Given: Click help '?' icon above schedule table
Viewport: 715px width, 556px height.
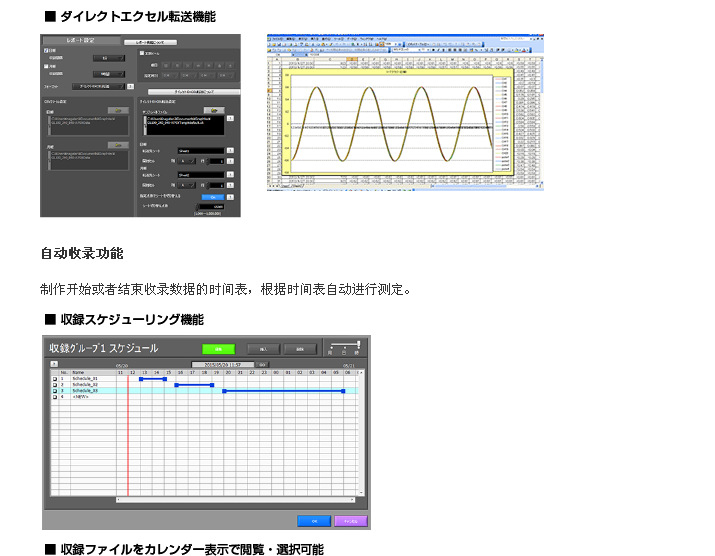Looking at the screenshot, I should pos(54,364).
